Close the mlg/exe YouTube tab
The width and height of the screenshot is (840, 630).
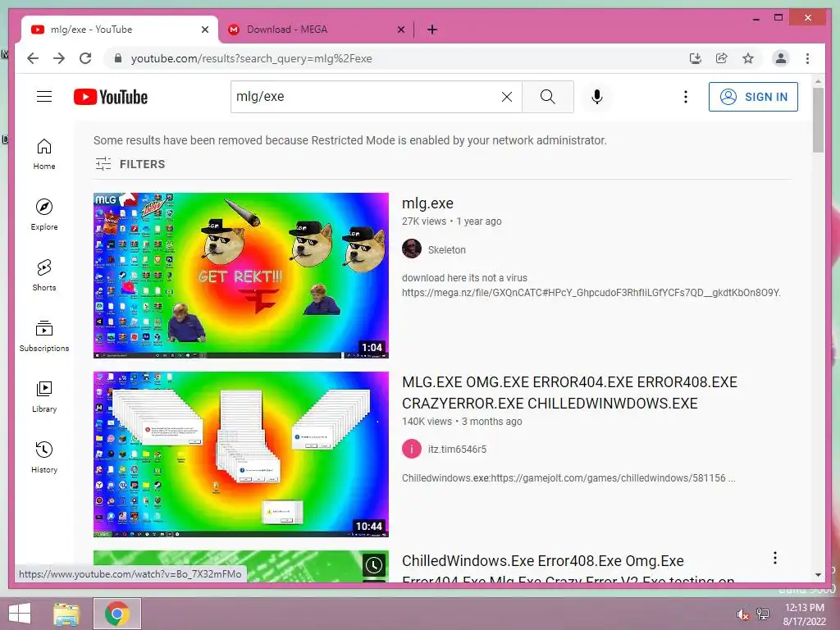tap(204, 30)
